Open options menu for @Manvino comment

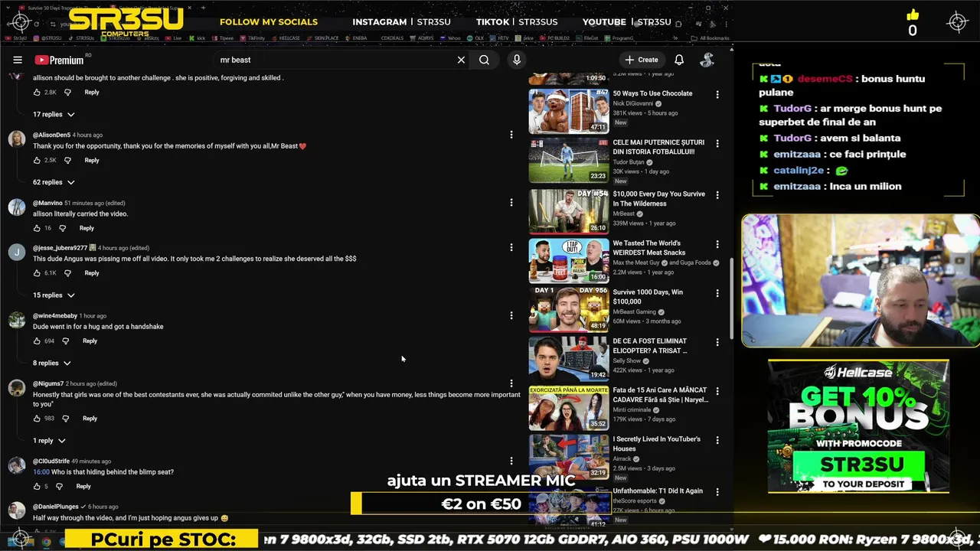click(x=511, y=203)
